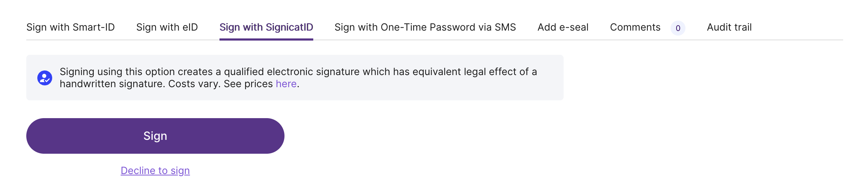
Task: Click the Comments count badge showing 0
Action: coord(678,28)
